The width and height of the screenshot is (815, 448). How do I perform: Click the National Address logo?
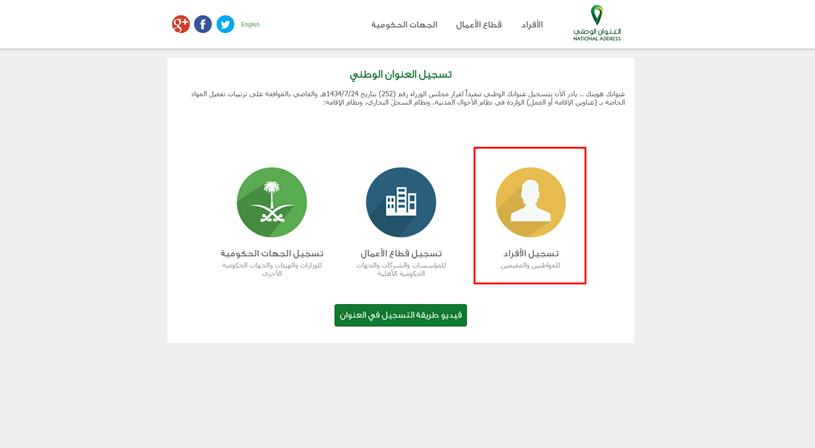(597, 23)
